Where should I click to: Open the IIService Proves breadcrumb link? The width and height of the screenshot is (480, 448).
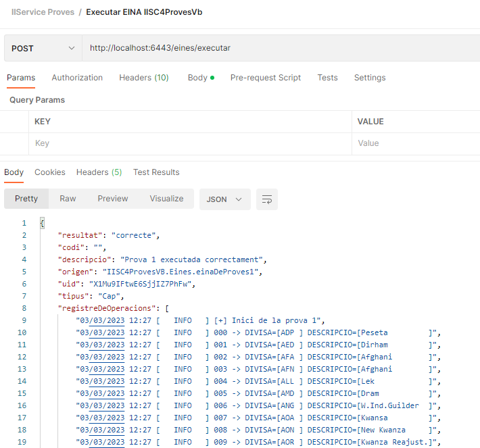point(43,12)
